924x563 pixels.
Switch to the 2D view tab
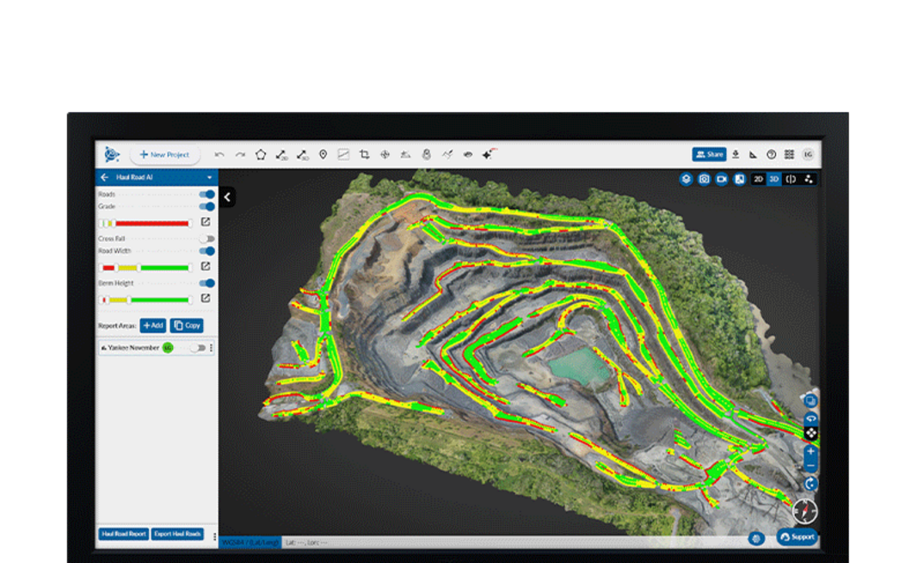coord(759,179)
